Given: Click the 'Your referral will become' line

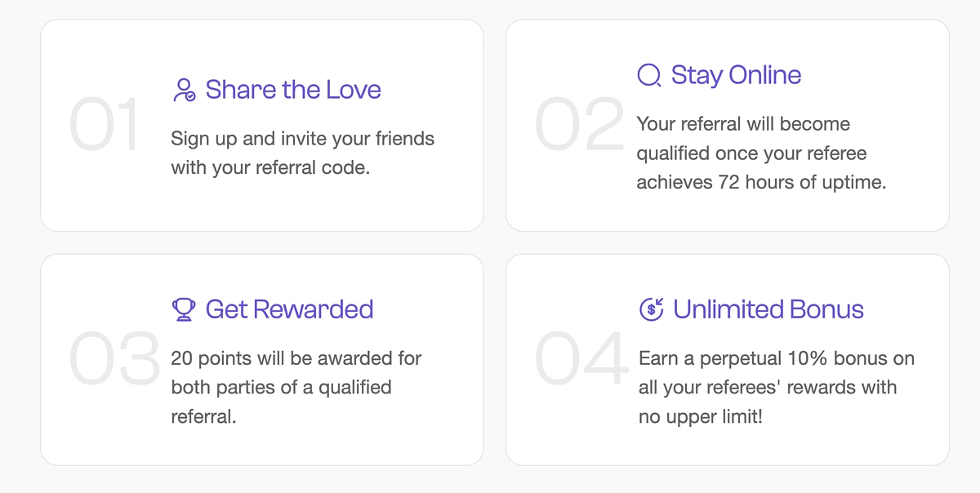Looking at the screenshot, I should [x=743, y=124].
